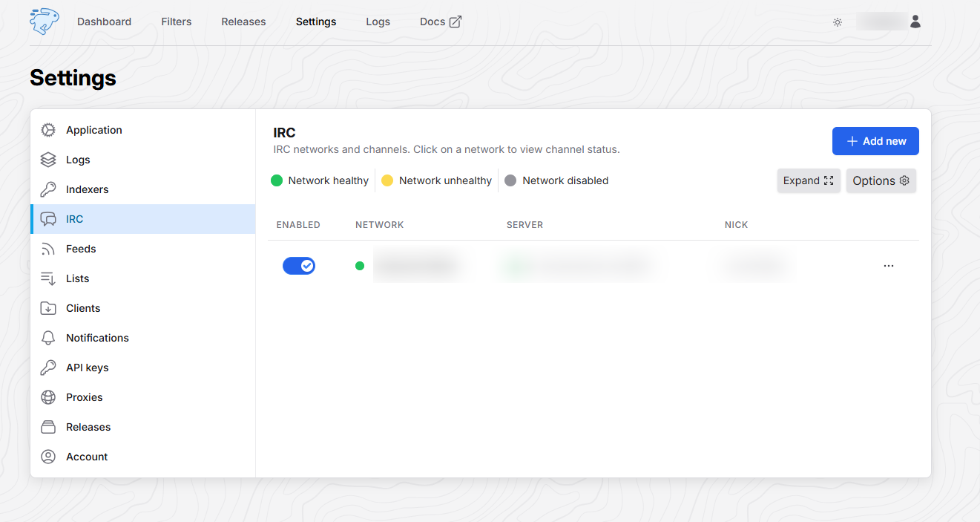980x522 pixels.
Task: Click the API keys key icon
Action: pyautogui.click(x=48, y=368)
